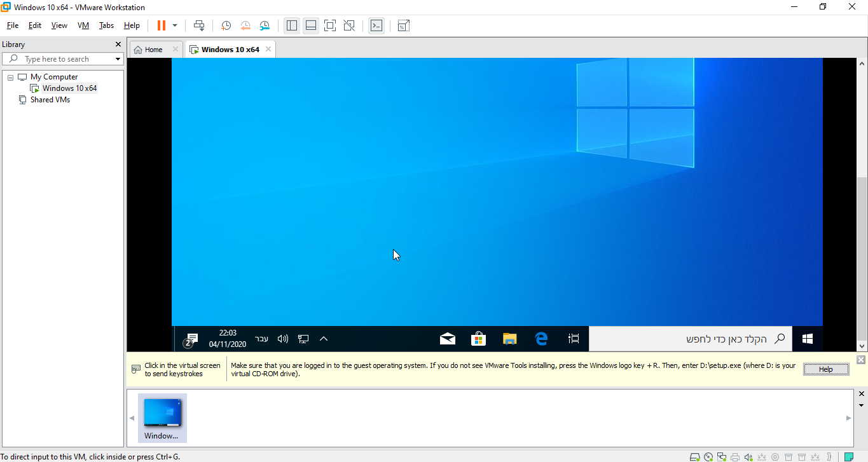Enter full screen mode
Image resolution: width=868 pixels, height=462 pixels.
pyautogui.click(x=329, y=25)
